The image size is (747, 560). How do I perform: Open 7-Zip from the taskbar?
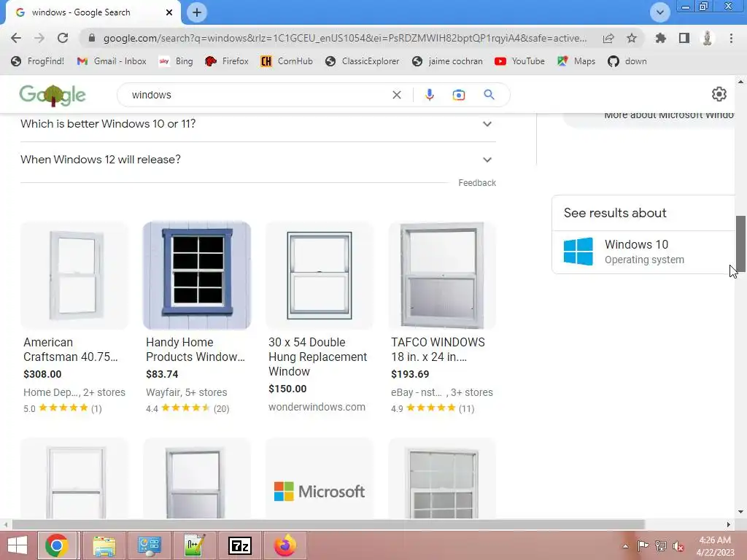239,545
